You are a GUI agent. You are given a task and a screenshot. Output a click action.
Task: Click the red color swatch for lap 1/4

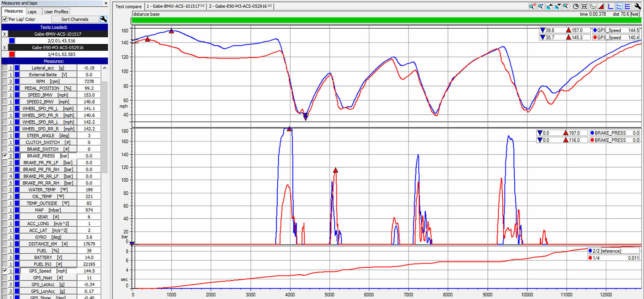point(12,54)
